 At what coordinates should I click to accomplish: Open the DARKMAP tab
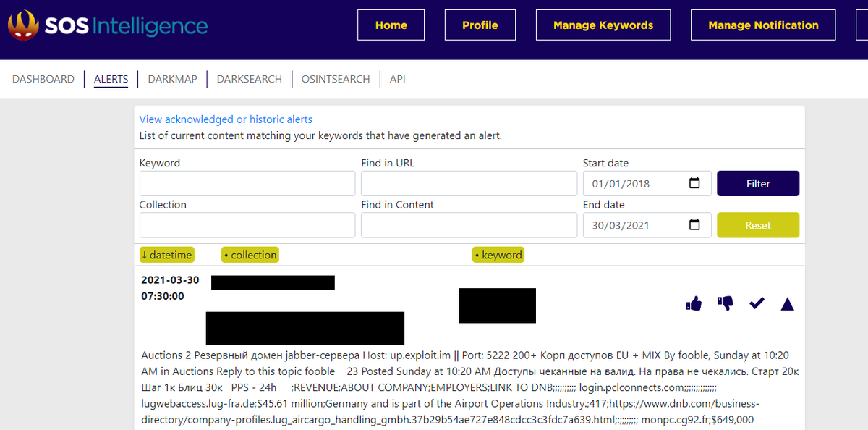click(x=172, y=79)
